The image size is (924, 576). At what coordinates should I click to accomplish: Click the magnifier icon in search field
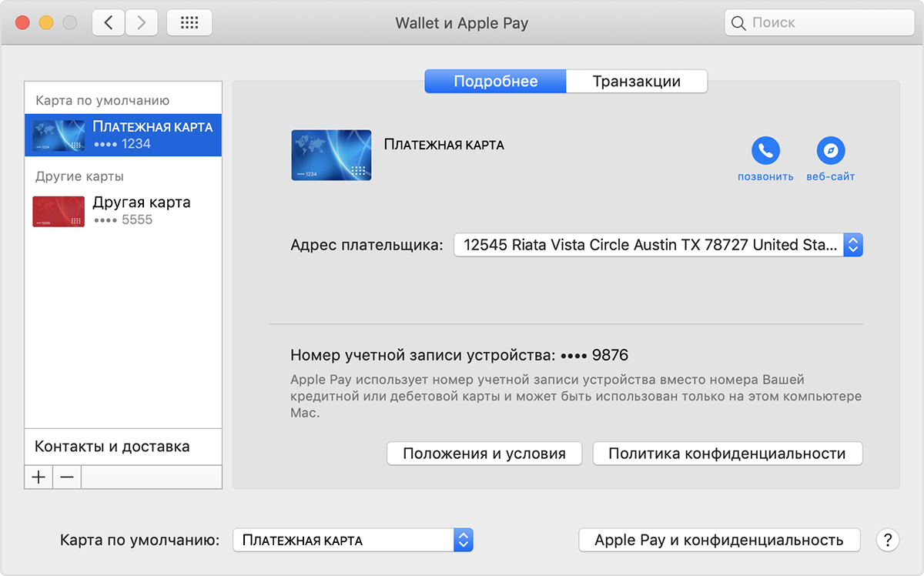[739, 23]
